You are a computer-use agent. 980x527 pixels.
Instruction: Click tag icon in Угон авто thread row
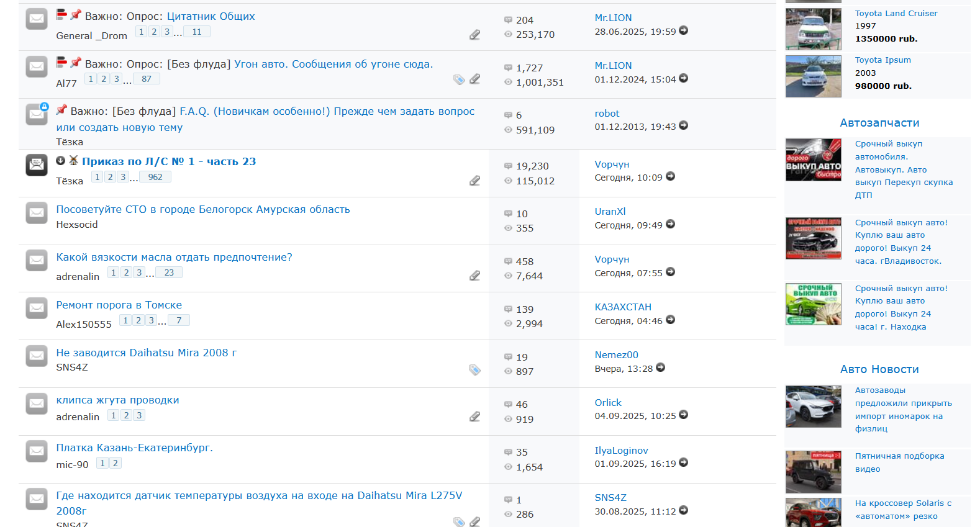click(x=459, y=79)
